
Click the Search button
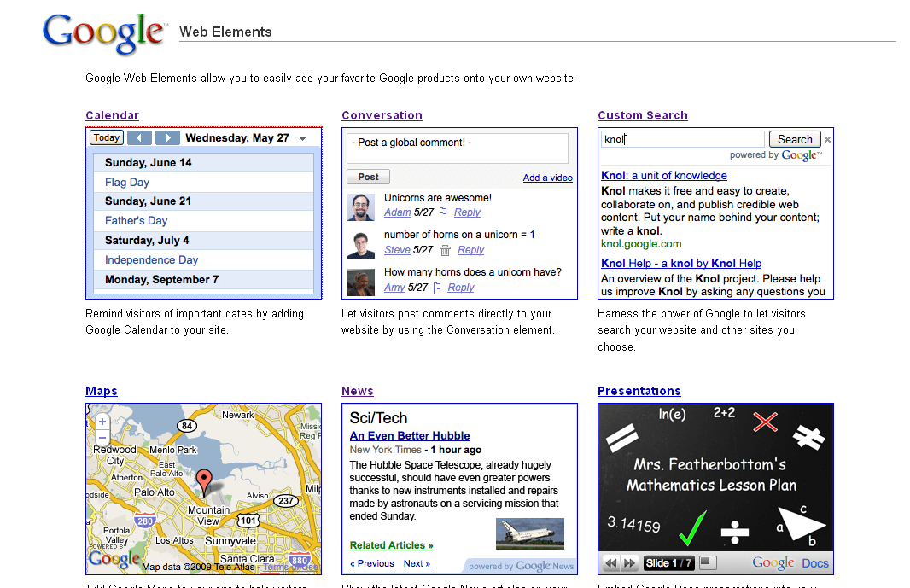[x=795, y=139]
